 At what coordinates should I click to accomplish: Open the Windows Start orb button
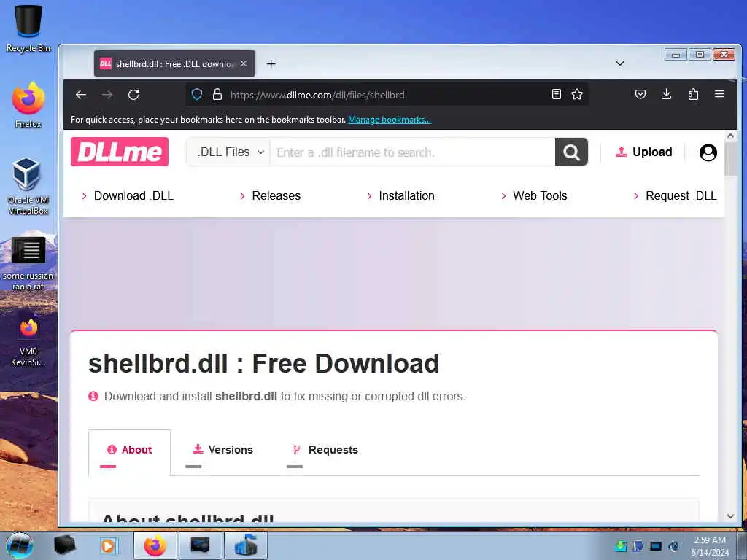coord(19,545)
